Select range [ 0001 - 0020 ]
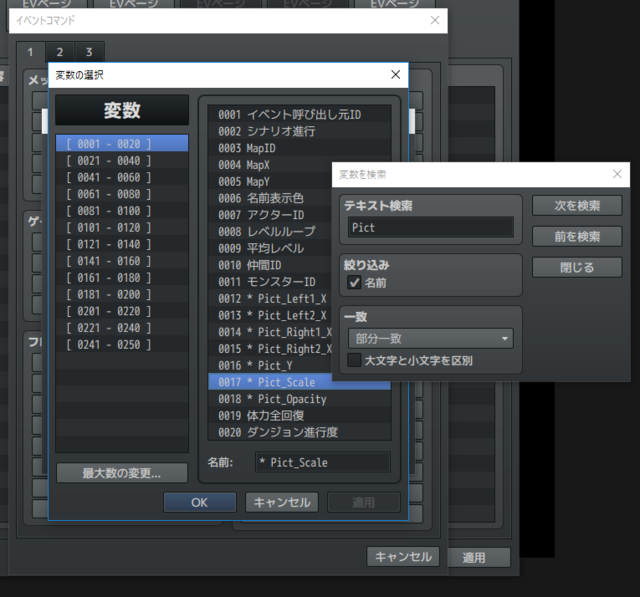Image resolution: width=640 pixels, height=597 pixels. pos(122,144)
